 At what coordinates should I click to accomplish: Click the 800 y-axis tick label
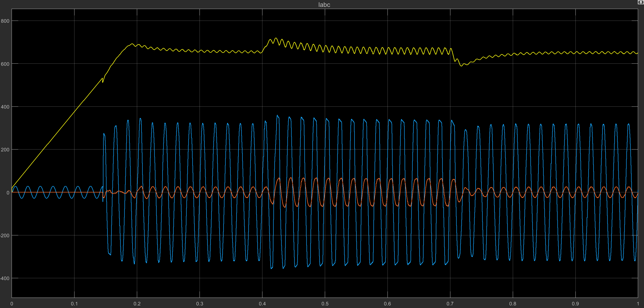5,21
